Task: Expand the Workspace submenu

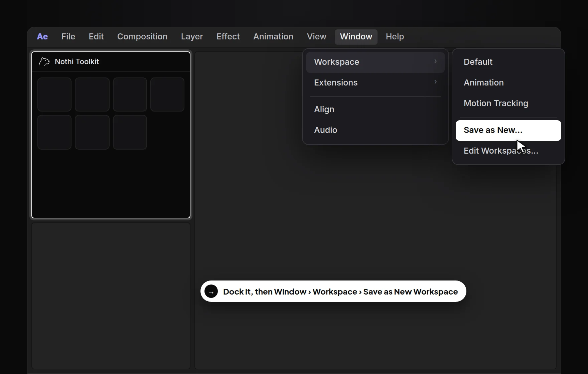Action: [x=376, y=62]
